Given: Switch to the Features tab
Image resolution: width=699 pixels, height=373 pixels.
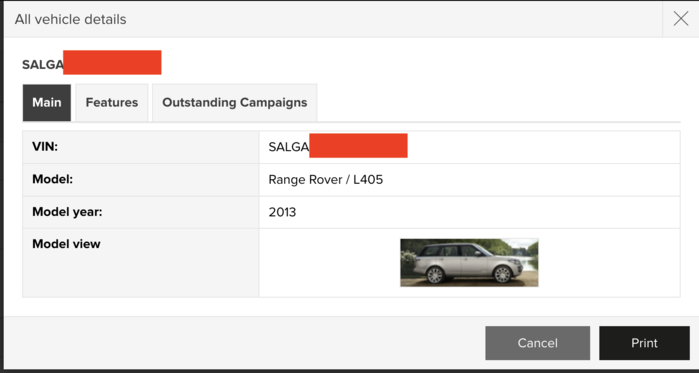Looking at the screenshot, I should [x=112, y=102].
